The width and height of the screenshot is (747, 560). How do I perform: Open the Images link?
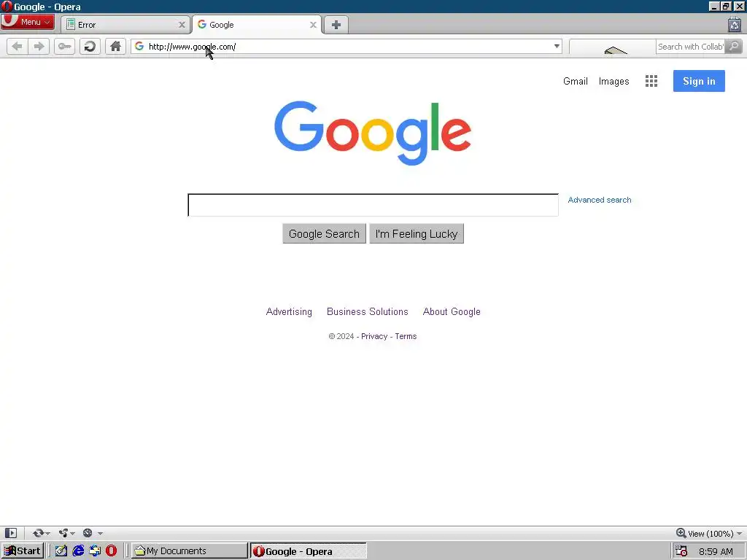(614, 82)
